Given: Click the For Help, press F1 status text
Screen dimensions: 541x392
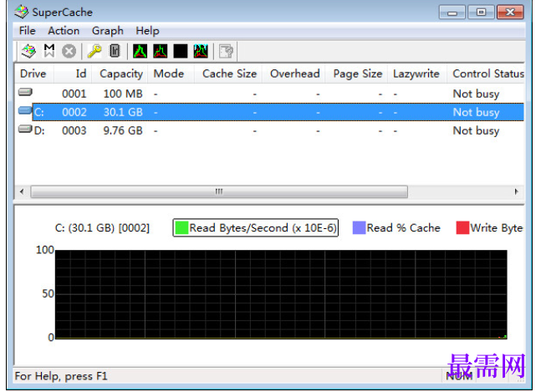Looking at the screenshot, I should 61,376.
